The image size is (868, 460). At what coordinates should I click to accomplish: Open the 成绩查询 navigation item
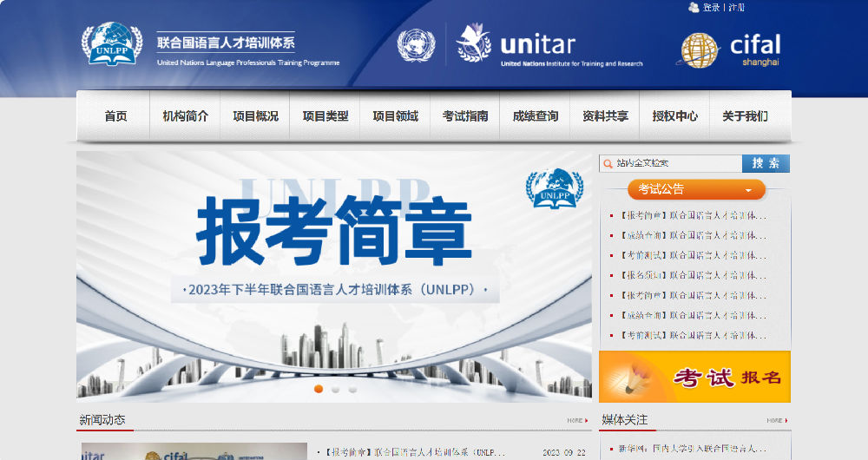click(536, 116)
